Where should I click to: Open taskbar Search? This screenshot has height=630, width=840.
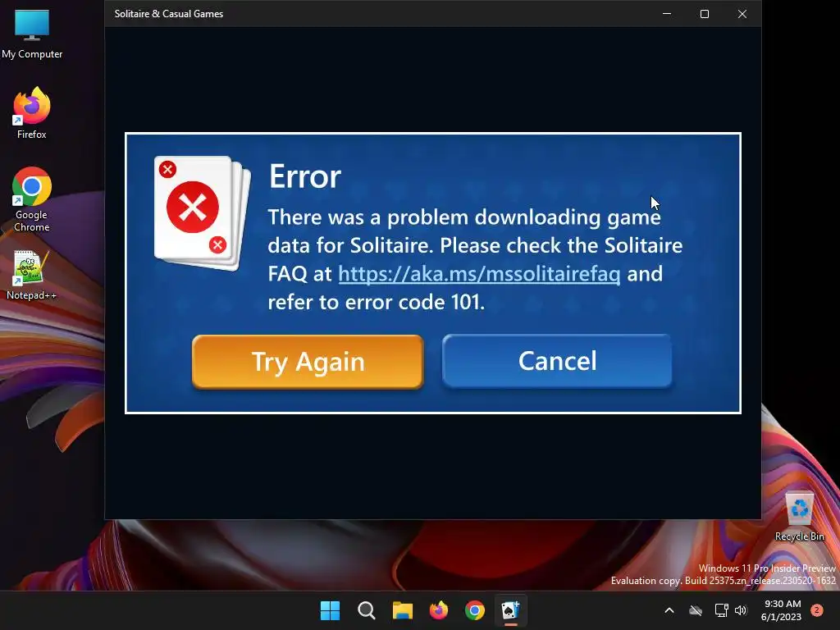[367, 610]
